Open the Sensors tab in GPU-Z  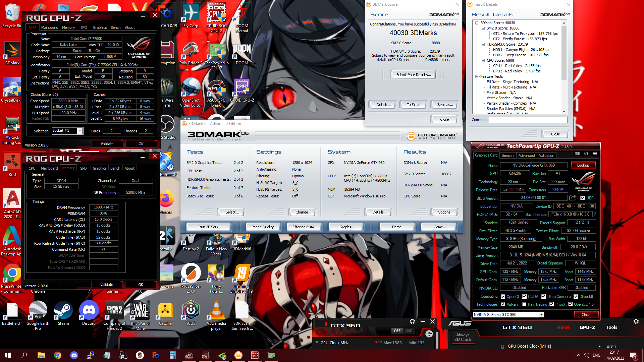(508, 156)
